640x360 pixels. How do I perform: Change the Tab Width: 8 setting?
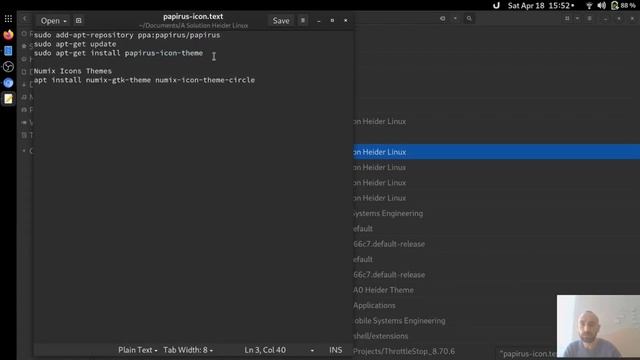[188, 350]
